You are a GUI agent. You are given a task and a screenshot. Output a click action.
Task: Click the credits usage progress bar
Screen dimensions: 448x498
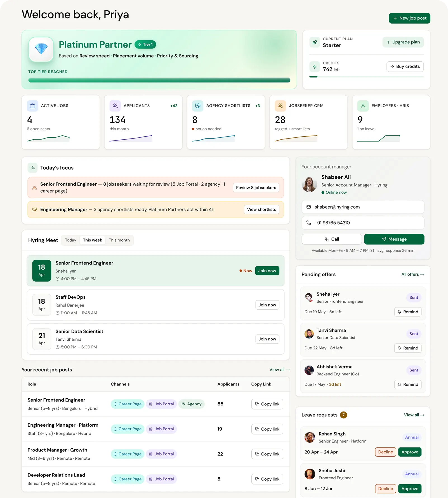tap(366, 77)
